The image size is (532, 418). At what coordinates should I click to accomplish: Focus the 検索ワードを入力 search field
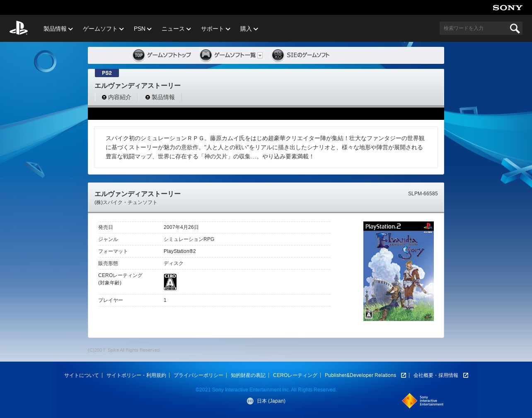tap(474, 28)
